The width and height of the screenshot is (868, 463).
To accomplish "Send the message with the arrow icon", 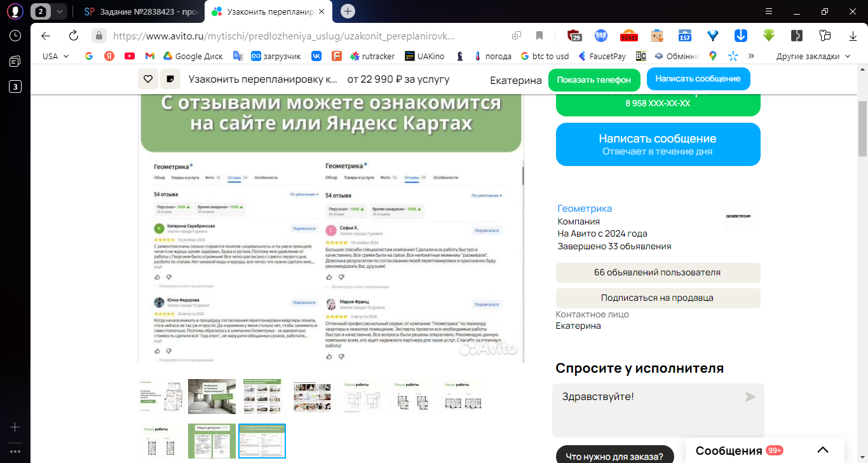I will 750,397.
